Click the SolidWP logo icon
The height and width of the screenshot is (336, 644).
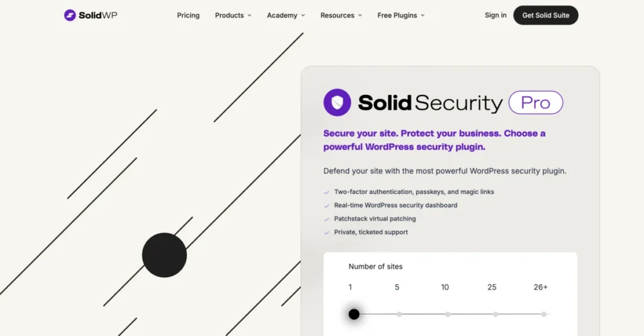(70, 15)
